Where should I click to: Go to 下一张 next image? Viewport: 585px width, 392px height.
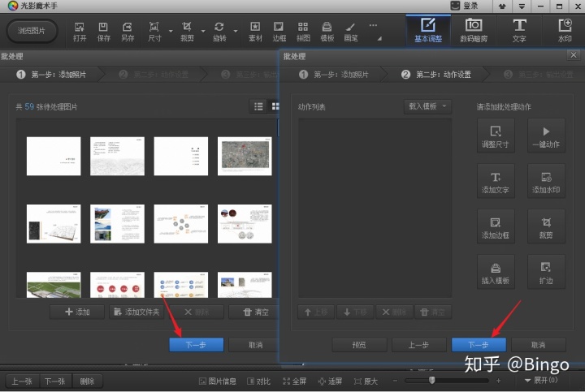tap(55, 381)
